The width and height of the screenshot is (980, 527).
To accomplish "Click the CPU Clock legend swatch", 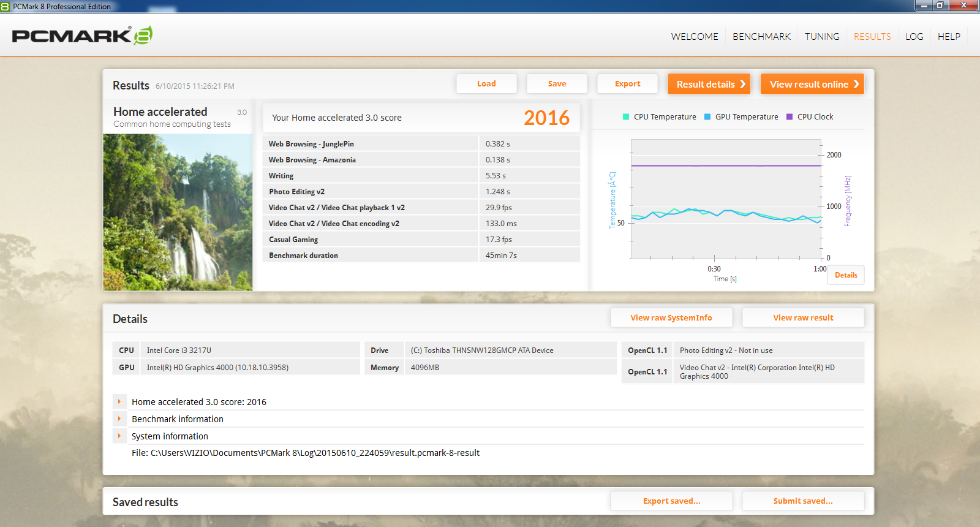I will click(790, 116).
